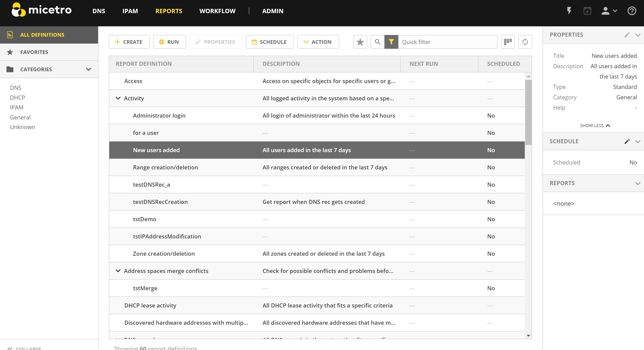Image resolution: width=644 pixels, height=350 pixels.
Task: Open the ADMIN menu
Action: pyautogui.click(x=273, y=11)
